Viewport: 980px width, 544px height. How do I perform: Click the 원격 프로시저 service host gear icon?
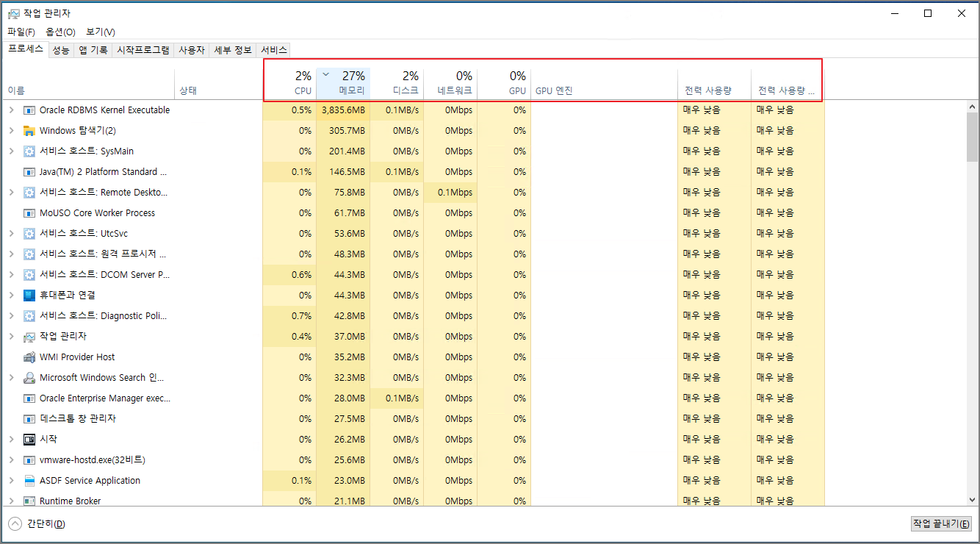tap(29, 254)
